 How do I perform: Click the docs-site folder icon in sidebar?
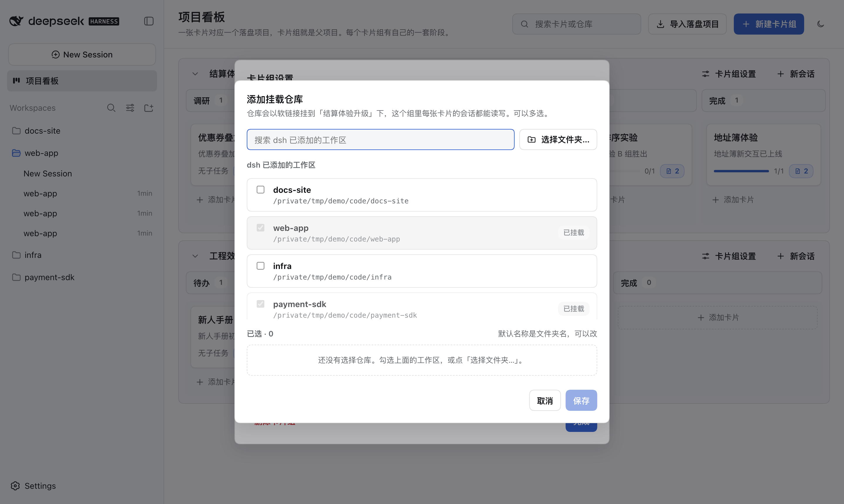click(x=16, y=131)
